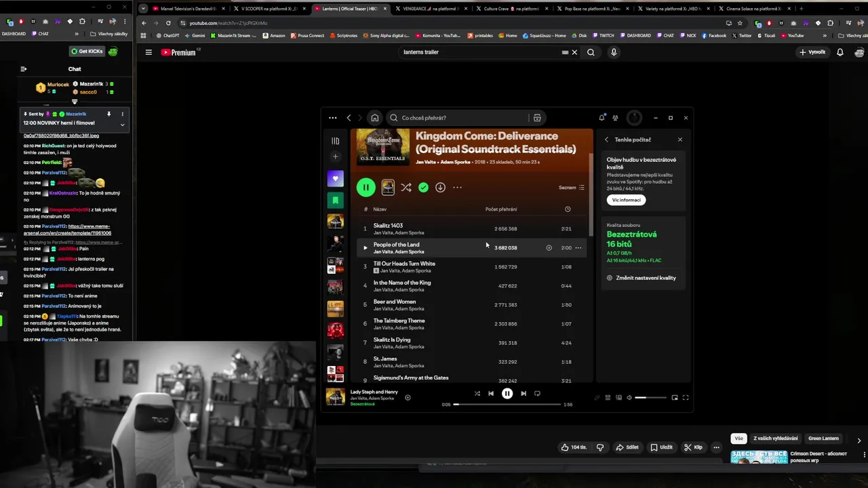Screen dimensions: 868x488
Task: Enter Spotify fullscreen mode
Action: coord(686,398)
